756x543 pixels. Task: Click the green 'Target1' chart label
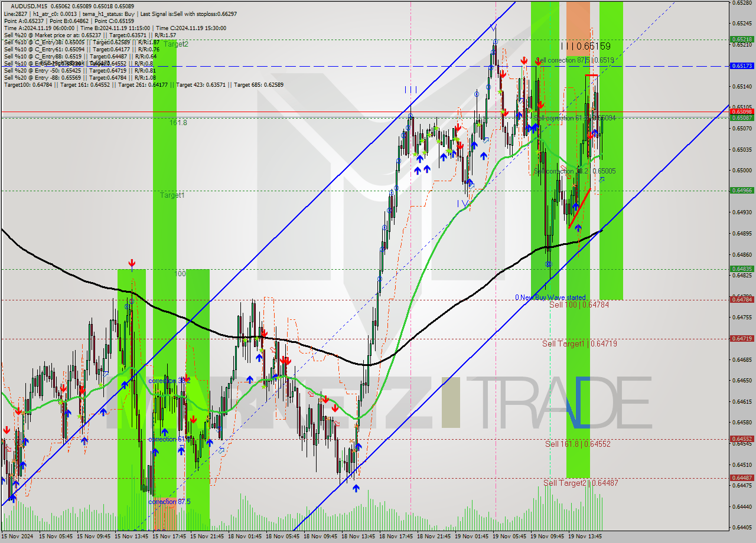click(172, 195)
